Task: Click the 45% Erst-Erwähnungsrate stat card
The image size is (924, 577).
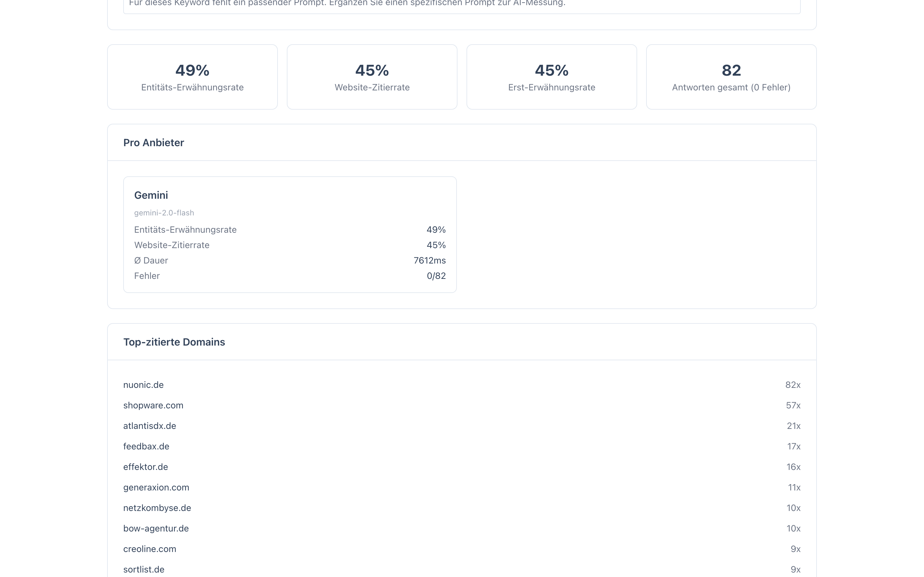Action: pos(551,77)
